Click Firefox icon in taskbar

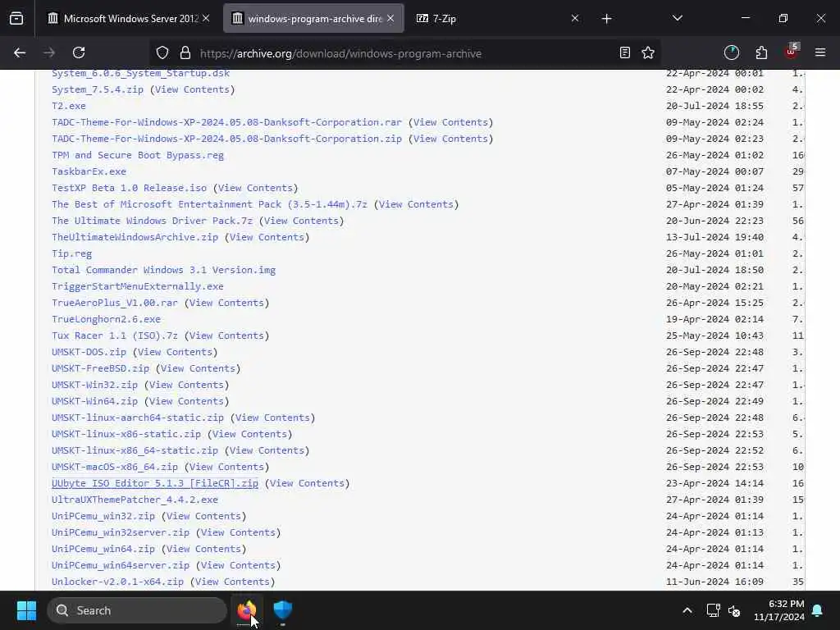[247, 610]
